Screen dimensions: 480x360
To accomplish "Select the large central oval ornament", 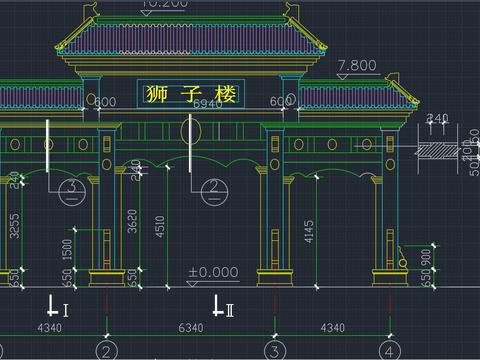I will tap(191, 131).
